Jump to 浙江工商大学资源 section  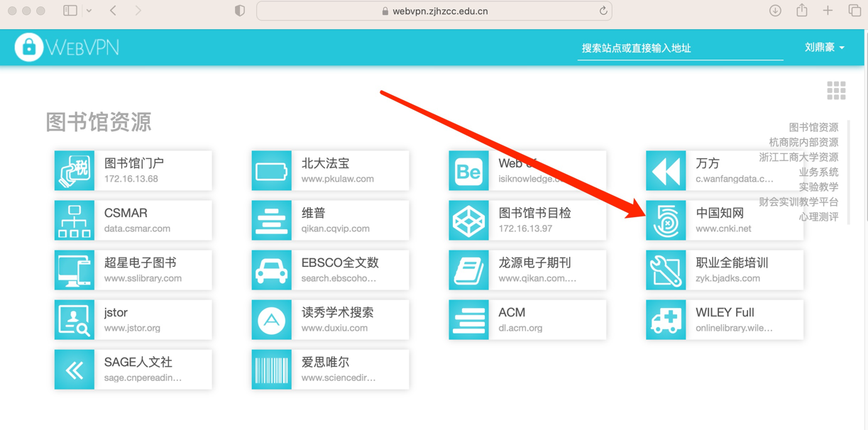point(798,157)
